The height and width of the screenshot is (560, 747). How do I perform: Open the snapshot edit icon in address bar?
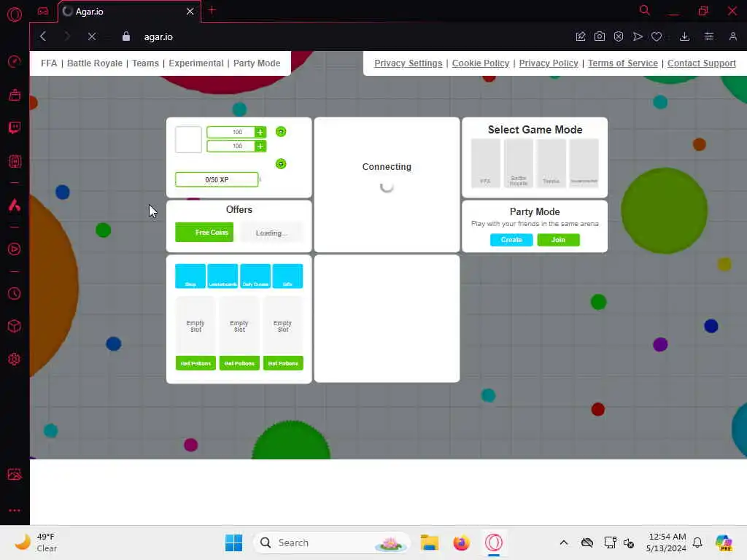point(580,36)
